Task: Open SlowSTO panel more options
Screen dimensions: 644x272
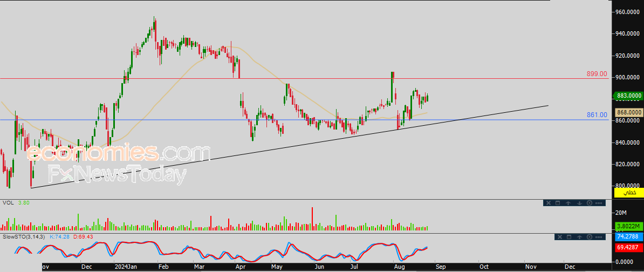Action: pos(598,237)
